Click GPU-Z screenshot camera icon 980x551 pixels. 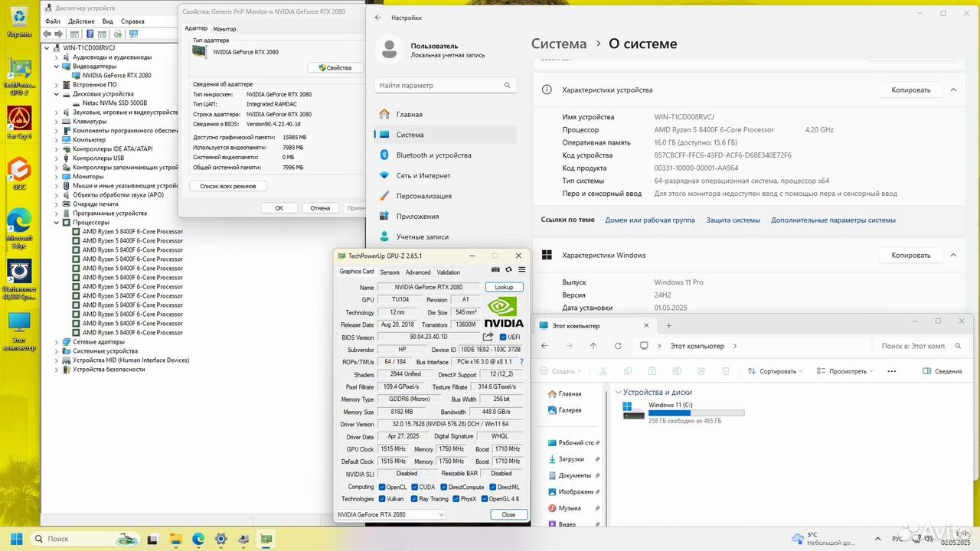coord(495,269)
